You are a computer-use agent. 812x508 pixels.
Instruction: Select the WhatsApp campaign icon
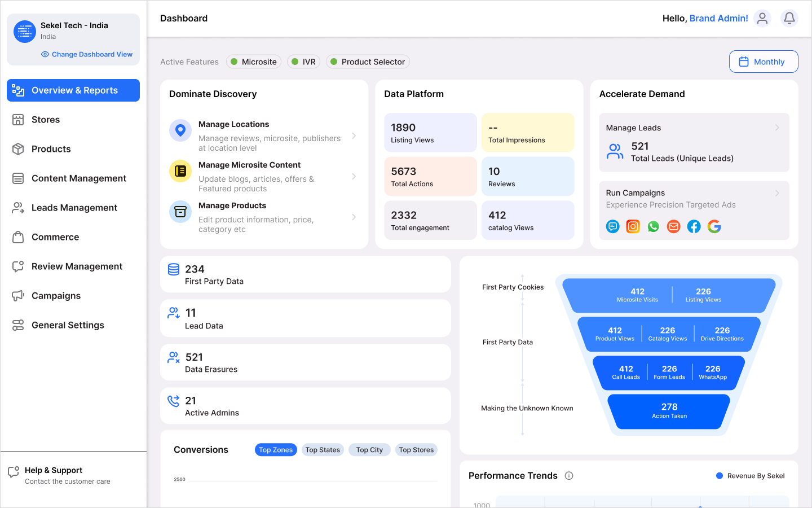(654, 227)
